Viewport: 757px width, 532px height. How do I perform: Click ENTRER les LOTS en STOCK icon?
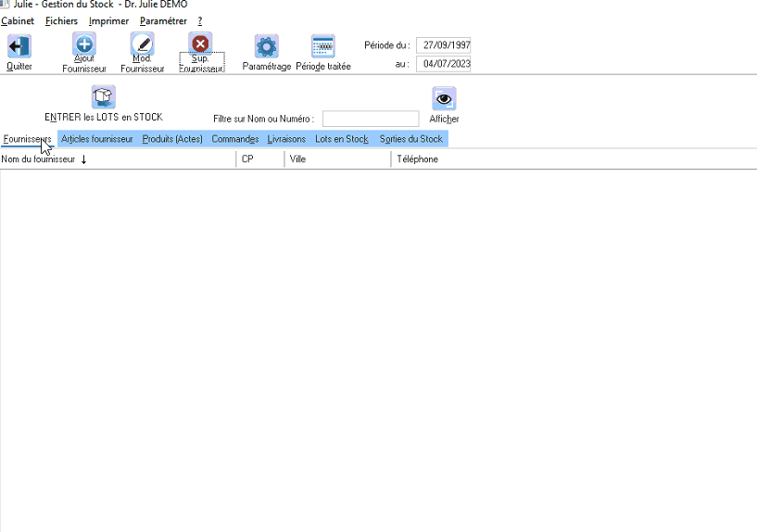point(104,97)
